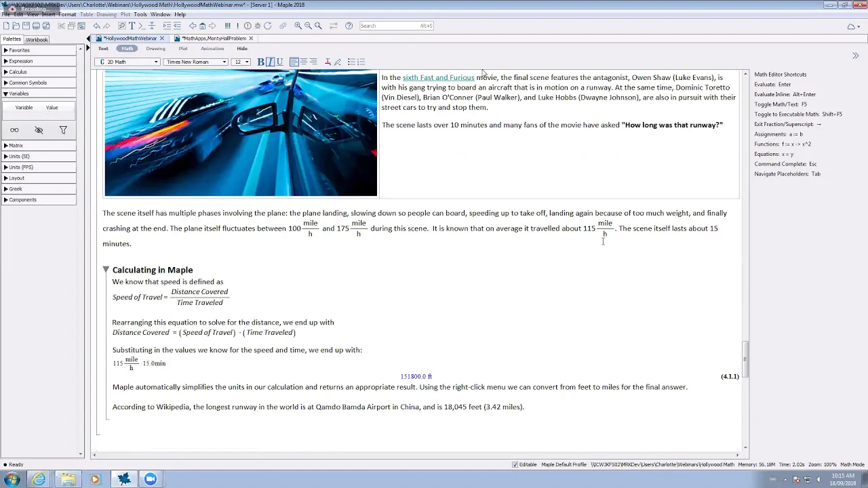Viewport: 868px width, 488px height.
Task: Click the Print icon in the toolbar
Action: tap(36, 26)
